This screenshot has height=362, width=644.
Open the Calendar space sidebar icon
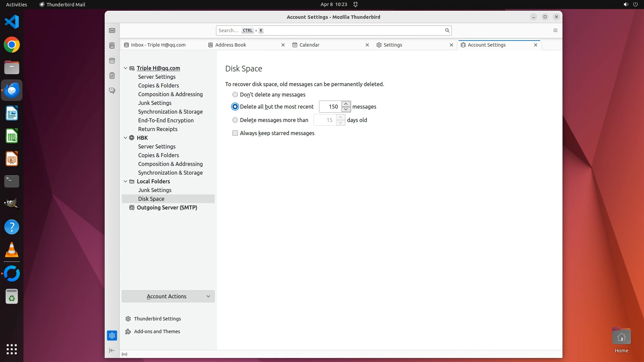[112, 61]
